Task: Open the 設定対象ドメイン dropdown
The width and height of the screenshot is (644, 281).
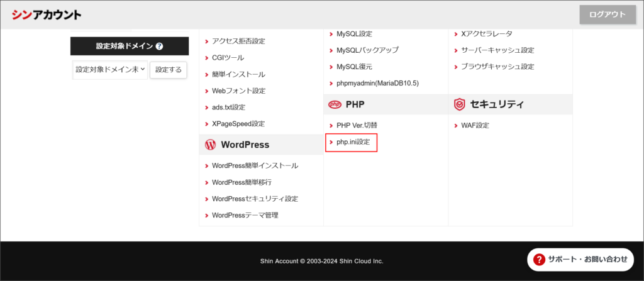Action: tap(110, 70)
